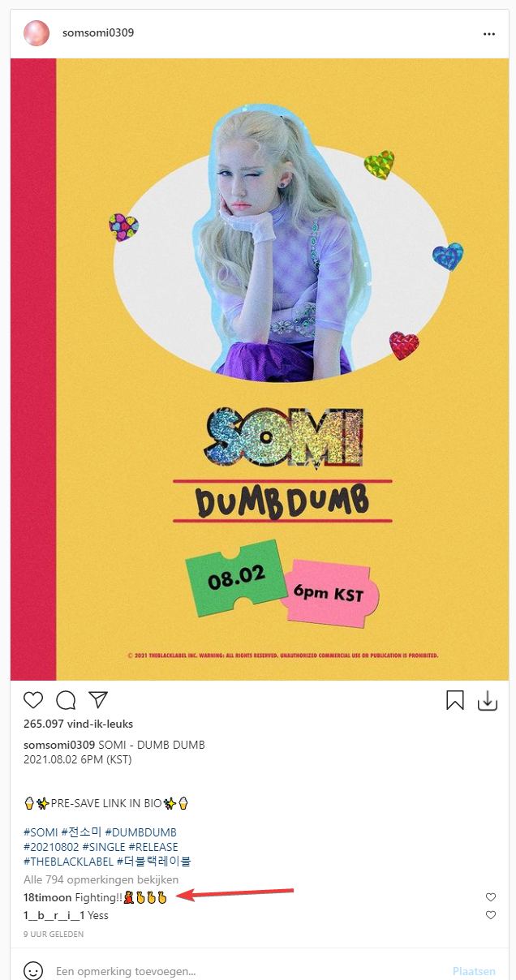The height and width of the screenshot is (980, 516).
Task: Share the post with the paper plane icon
Action: point(98,700)
